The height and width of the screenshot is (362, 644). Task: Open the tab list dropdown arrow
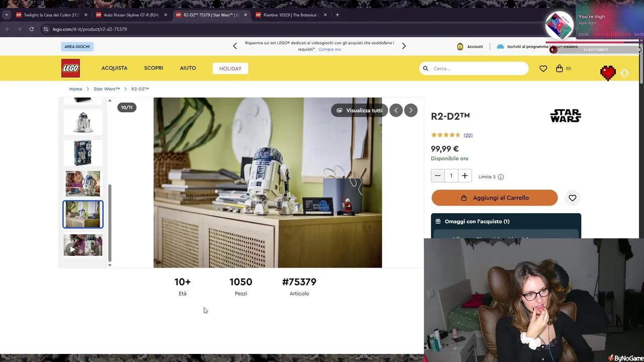click(7, 15)
